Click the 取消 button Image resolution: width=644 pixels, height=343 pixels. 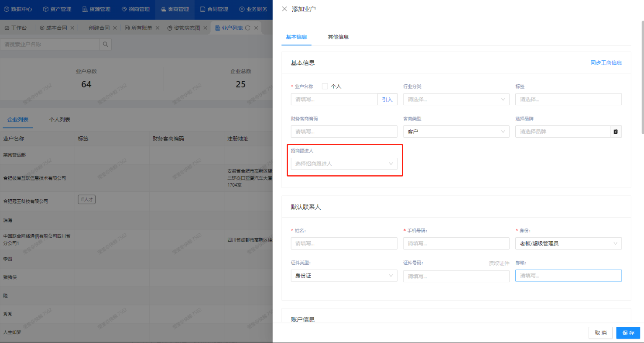click(x=600, y=333)
